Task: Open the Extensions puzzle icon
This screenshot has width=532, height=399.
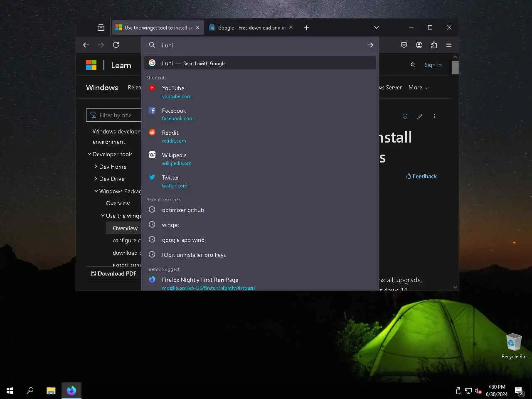Action: coord(434,45)
